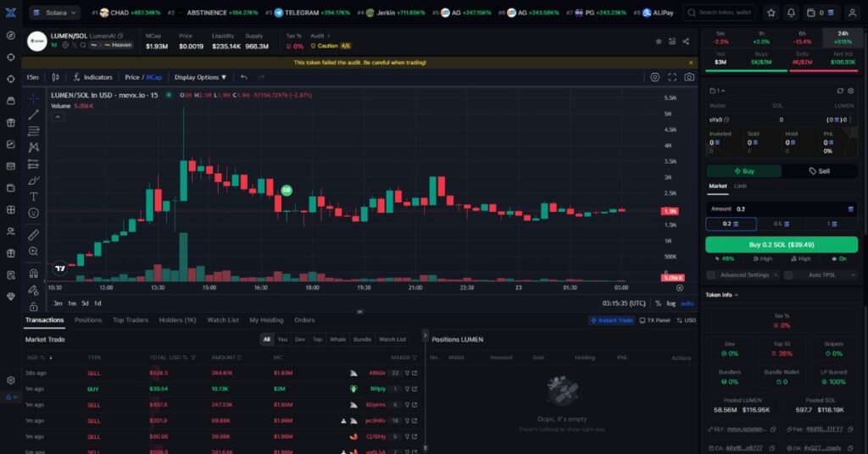Open the emoji icons tool

pyautogui.click(x=33, y=213)
